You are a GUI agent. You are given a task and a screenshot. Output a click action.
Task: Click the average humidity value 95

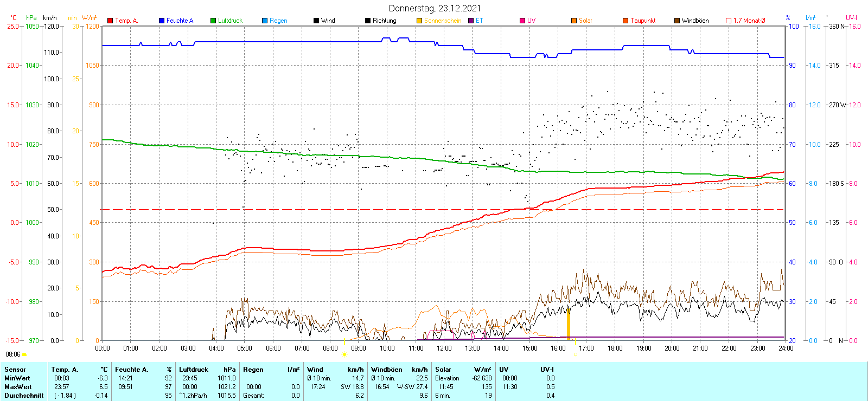pyautogui.click(x=168, y=396)
